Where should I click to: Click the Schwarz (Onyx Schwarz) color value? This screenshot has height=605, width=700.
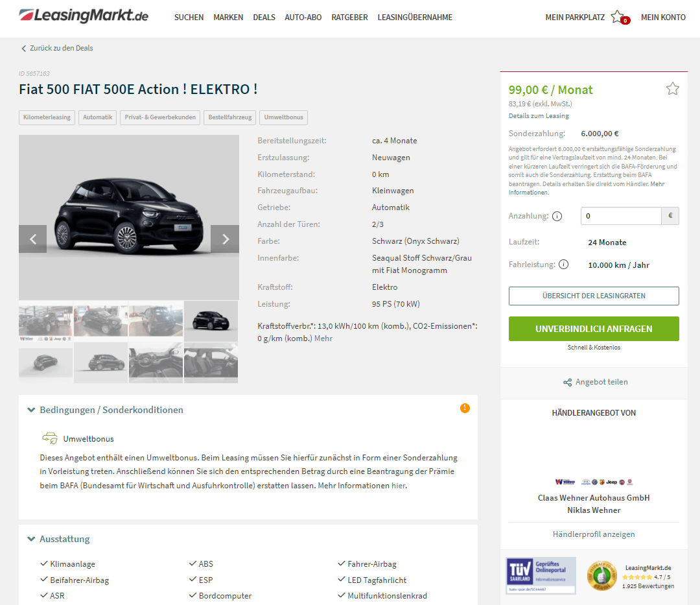[415, 241]
